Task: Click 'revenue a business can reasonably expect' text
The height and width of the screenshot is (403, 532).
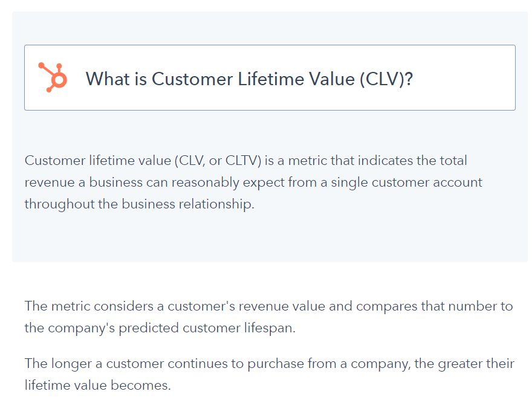Action: click(x=155, y=182)
